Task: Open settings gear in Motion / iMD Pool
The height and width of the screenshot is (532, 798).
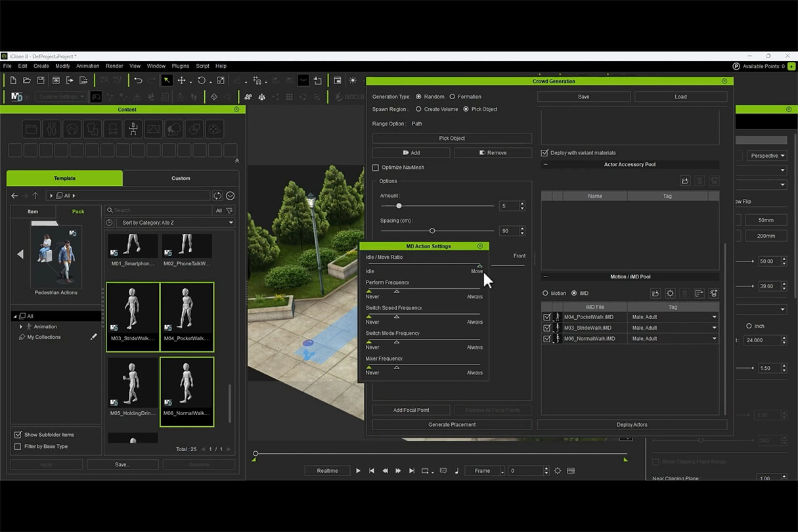Action: pos(670,293)
